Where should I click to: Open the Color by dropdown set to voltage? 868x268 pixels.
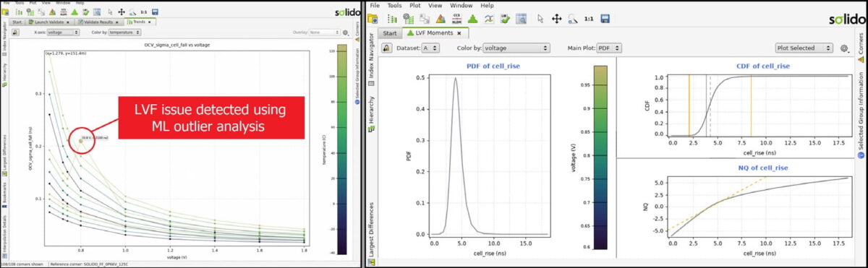pyautogui.click(x=516, y=48)
